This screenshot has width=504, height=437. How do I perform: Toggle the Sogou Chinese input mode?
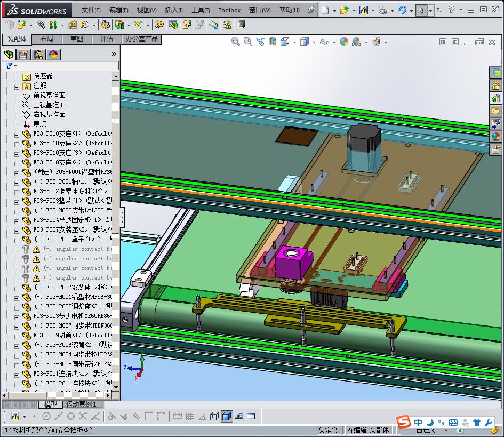click(418, 423)
